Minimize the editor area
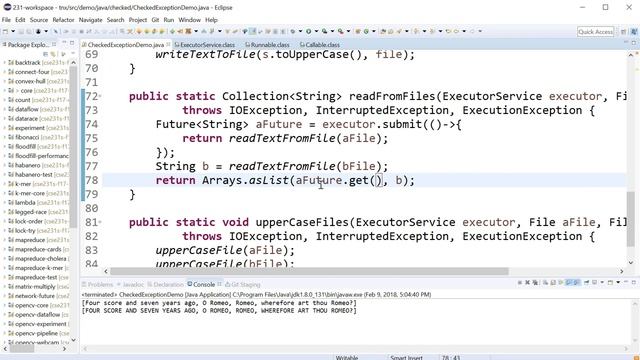640x360 pixels. click(x=625, y=42)
